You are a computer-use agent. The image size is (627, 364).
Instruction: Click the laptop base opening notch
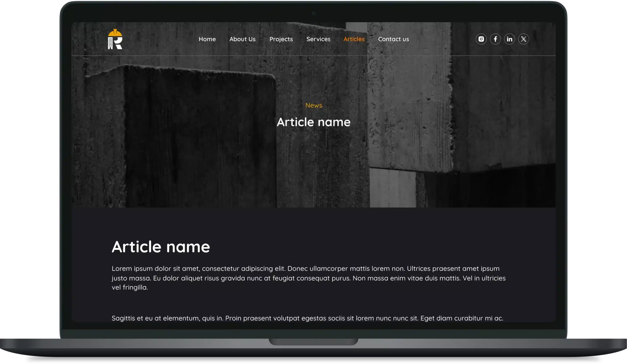pos(313,342)
